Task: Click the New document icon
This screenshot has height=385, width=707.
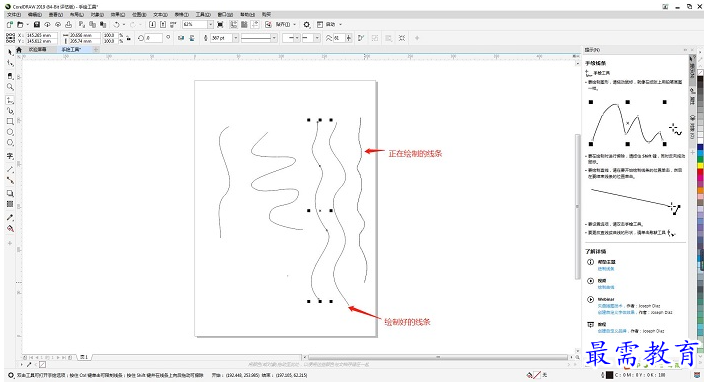Action: click(x=9, y=24)
